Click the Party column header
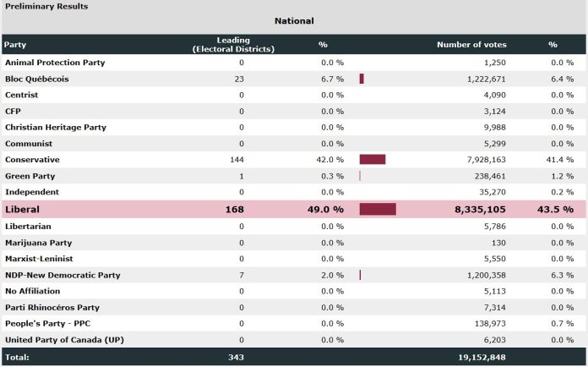 tap(15, 45)
